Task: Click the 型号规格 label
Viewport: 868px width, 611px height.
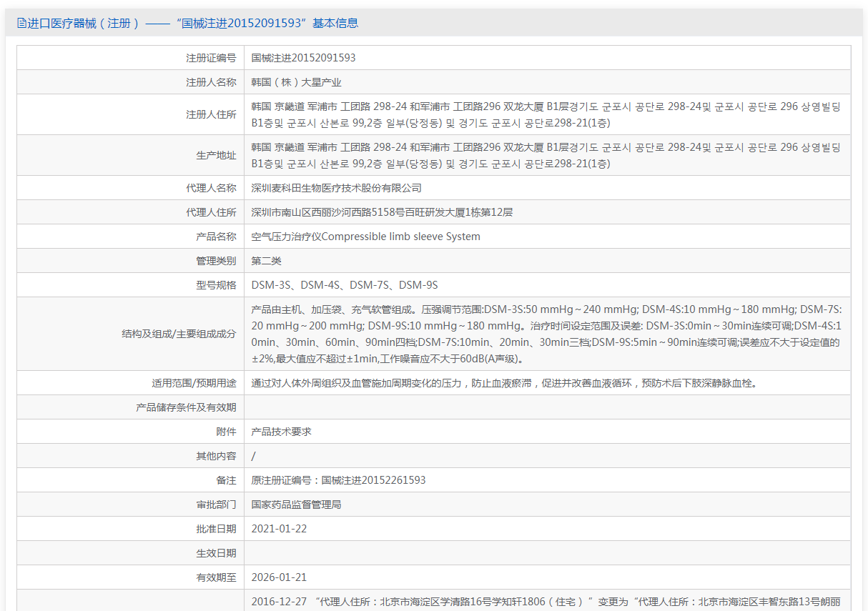Action: coord(216,285)
